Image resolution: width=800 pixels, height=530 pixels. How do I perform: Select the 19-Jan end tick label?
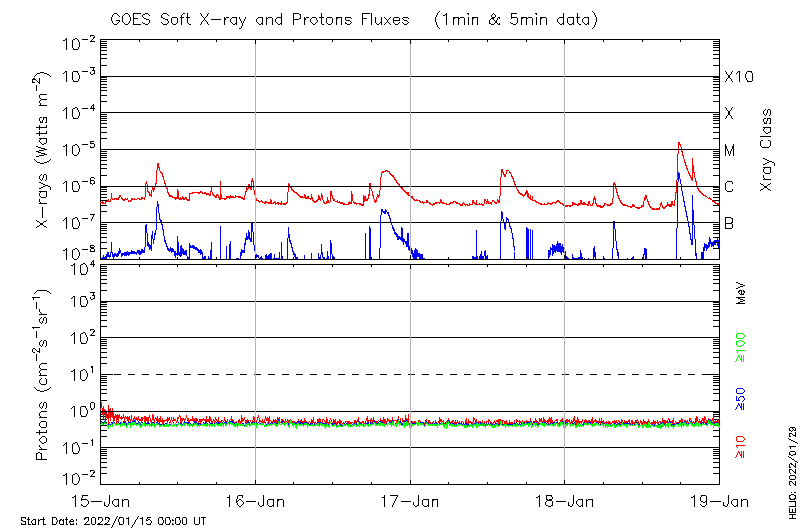point(718,501)
